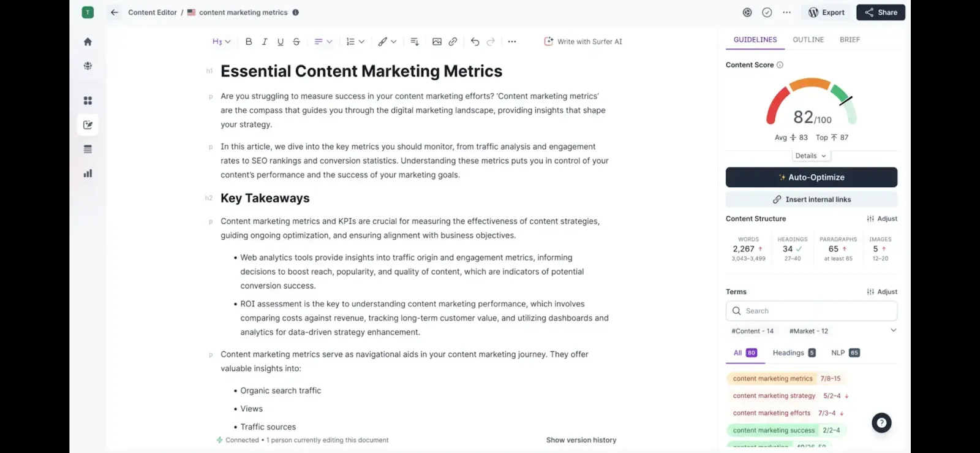
Task: Click the WORDS count value 2,267
Action: (744, 249)
